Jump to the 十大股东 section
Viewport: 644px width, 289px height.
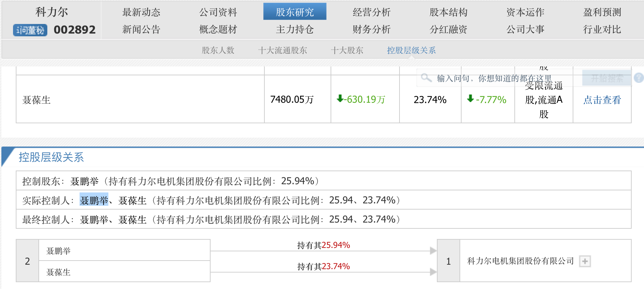click(x=347, y=50)
